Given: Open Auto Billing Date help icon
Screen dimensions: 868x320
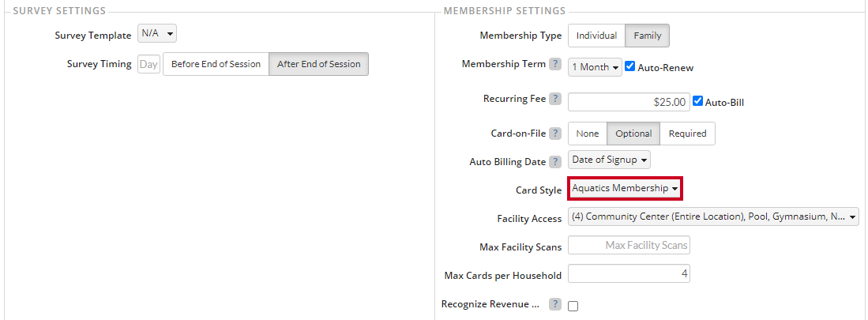Looking at the screenshot, I should 554,162.
